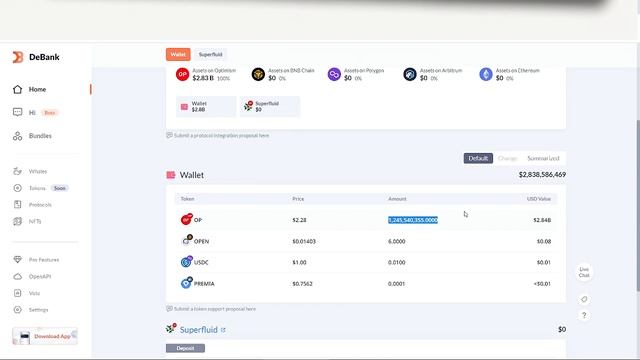Switch to the Default view toggle
Screen dimensions: 640x360
point(478,158)
